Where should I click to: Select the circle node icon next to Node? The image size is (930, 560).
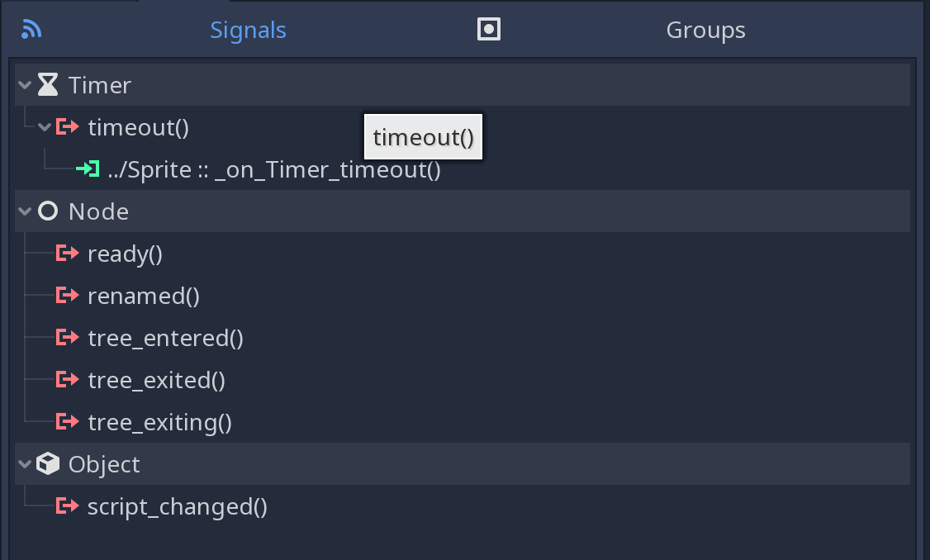(x=47, y=211)
